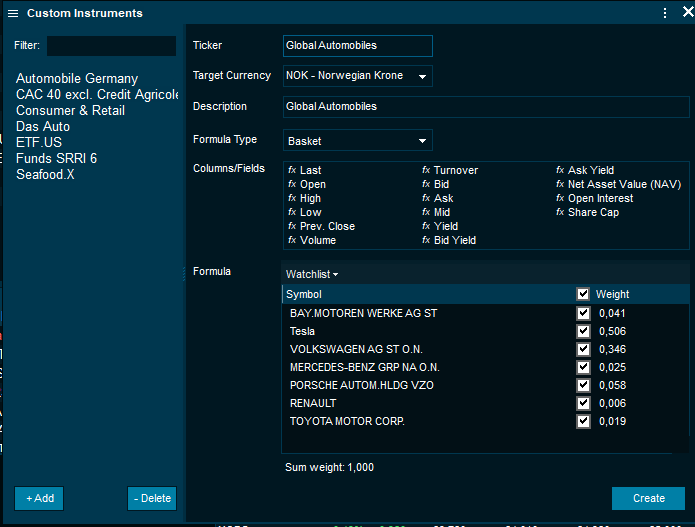This screenshot has height=527, width=695.
Task: Click the Description input field
Action: [x=357, y=106]
